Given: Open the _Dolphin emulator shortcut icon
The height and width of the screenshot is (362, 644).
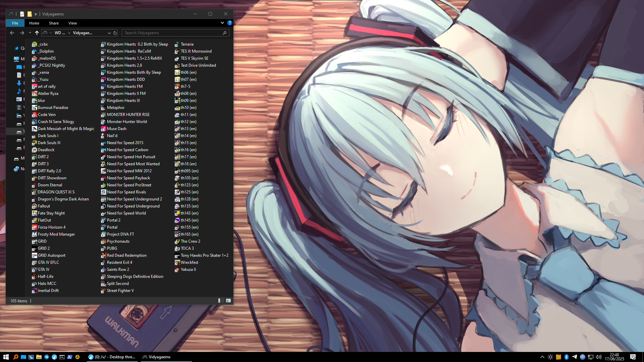Looking at the screenshot, I should pos(34,51).
